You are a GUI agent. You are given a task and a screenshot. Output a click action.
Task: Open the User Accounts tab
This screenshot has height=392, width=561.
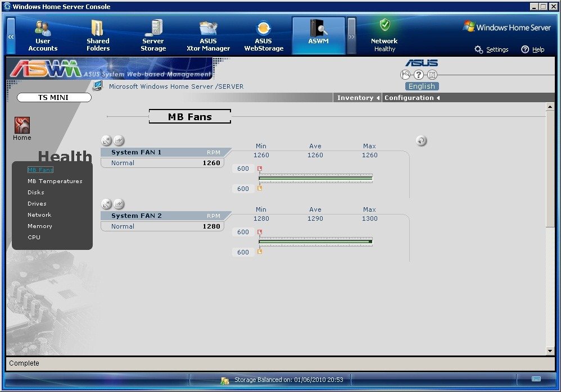pyautogui.click(x=43, y=36)
